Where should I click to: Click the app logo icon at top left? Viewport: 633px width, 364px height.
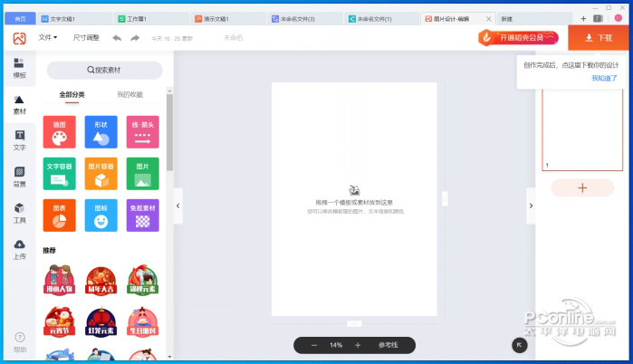coord(19,38)
